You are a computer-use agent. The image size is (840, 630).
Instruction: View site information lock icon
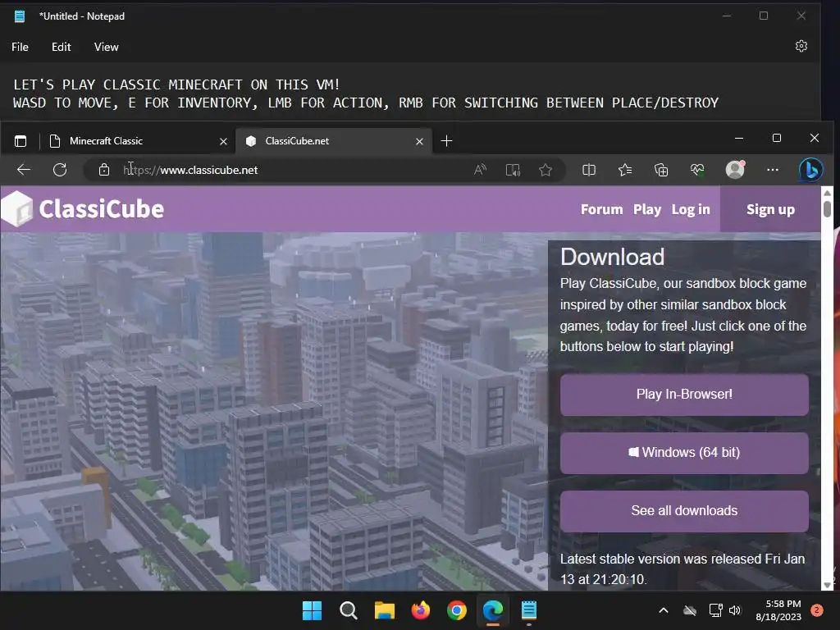[104, 170]
